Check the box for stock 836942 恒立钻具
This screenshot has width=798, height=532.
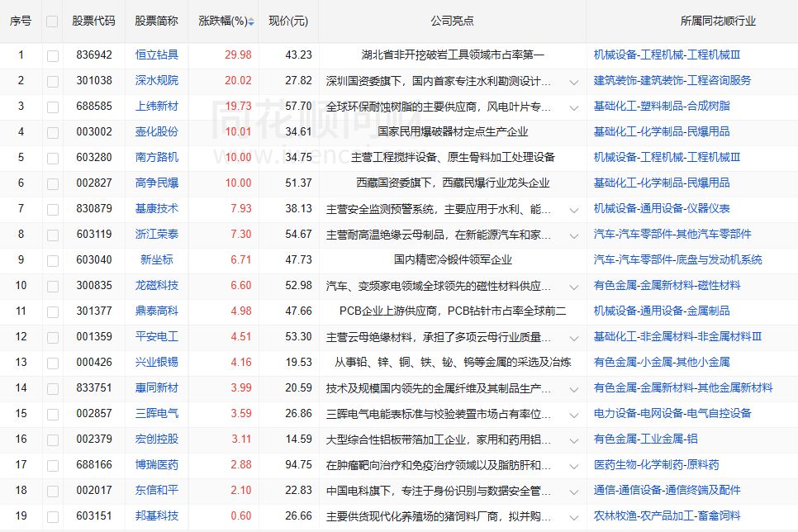(x=52, y=55)
